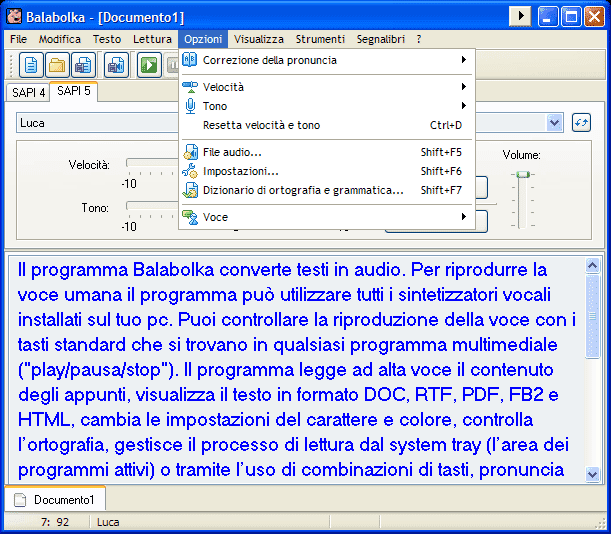Select the Documento1 document tab

click(x=55, y=499)
